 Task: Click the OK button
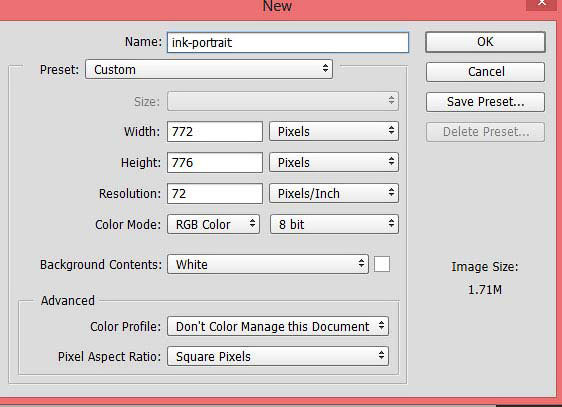485,42
